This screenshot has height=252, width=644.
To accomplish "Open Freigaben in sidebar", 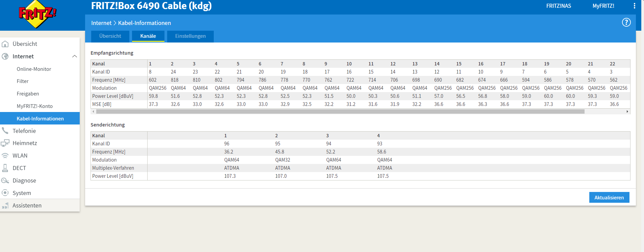I will click(x=28, y=94).
